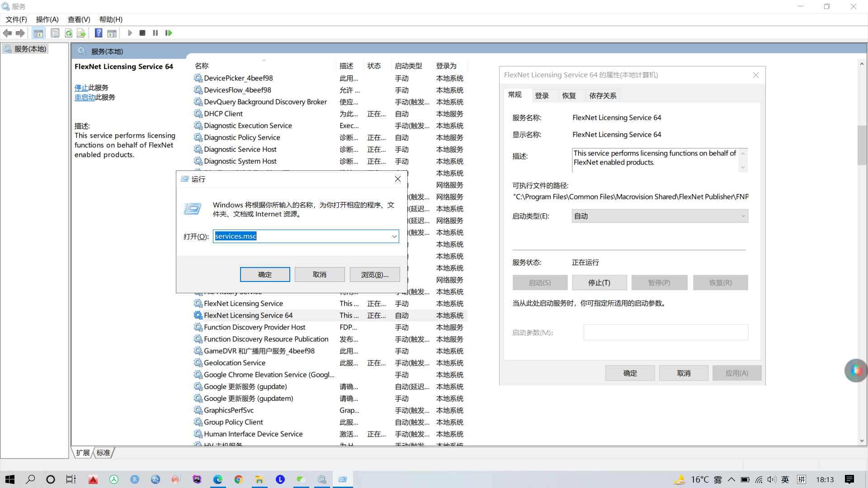Click the AutoCAD red icon in the taskbar

93,479
